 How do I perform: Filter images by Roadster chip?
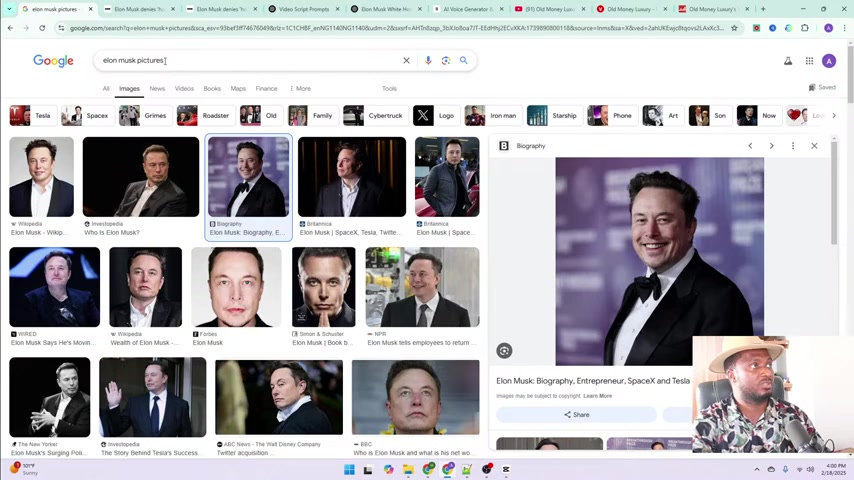pyautogui.click(x=205, y=116)
